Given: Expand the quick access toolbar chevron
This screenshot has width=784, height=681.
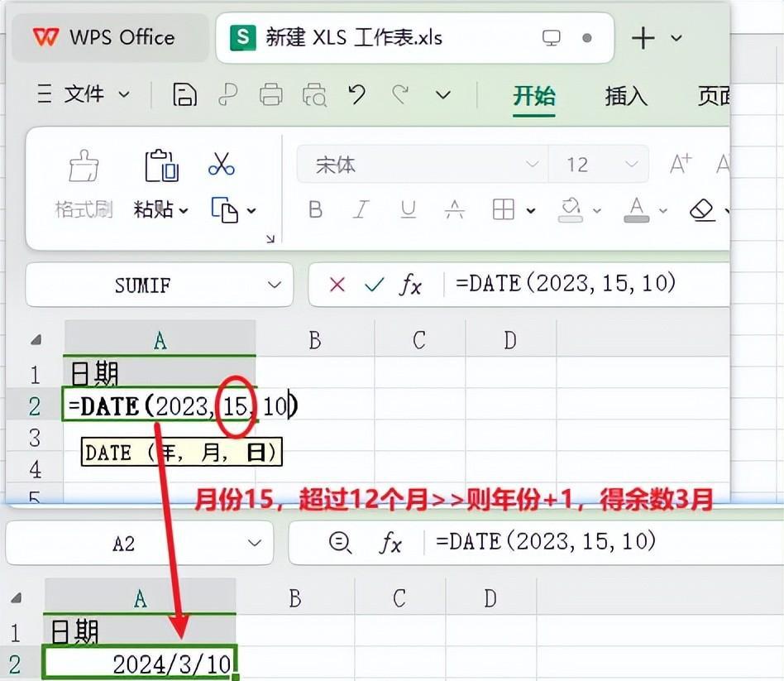Looking at the screenshot, I should pos(443,94).
